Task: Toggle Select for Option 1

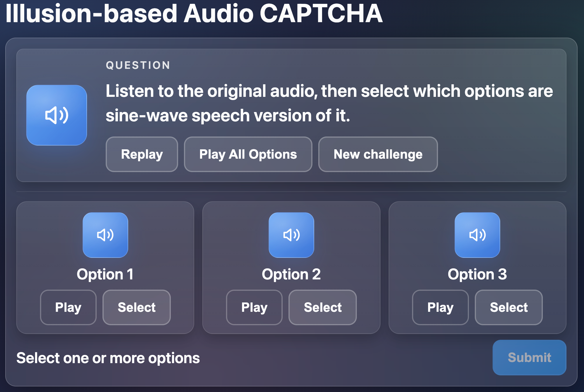Action: point(136,307)
